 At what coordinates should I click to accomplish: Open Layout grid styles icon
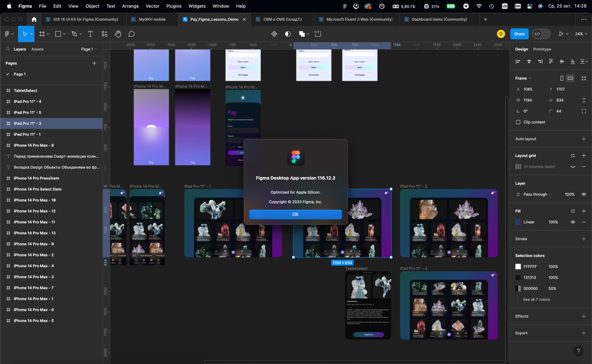(573, 156)
